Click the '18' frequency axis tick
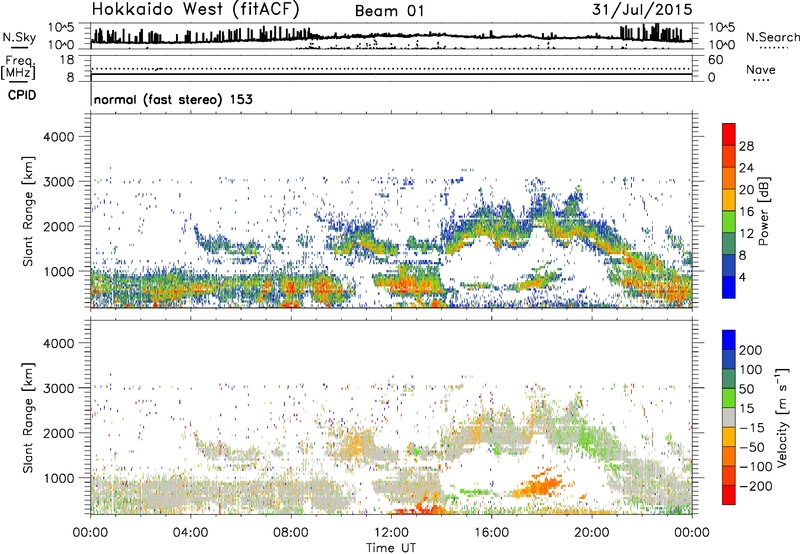Image resolution: width=800 pixels, height=554 pixels. click(67, 60)
